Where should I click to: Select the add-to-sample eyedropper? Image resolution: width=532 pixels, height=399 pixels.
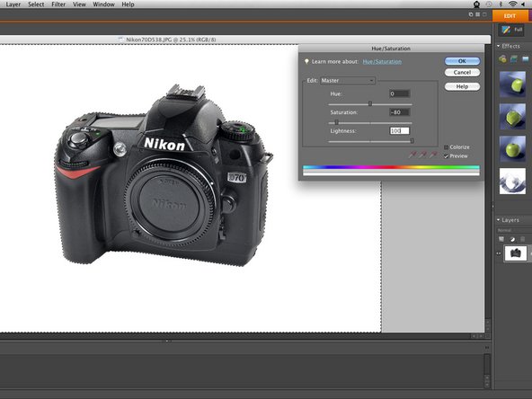[422, 155]
